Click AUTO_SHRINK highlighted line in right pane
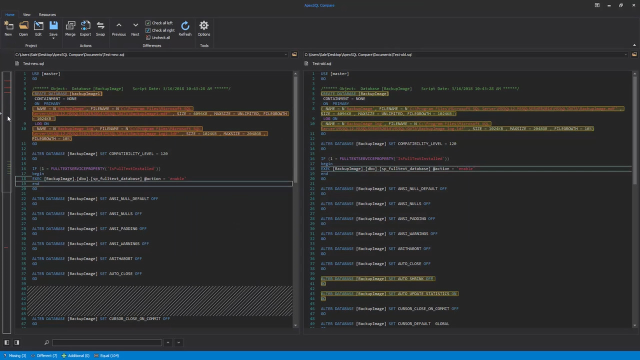The height and width of the screenshot is (360, 640). click(378, 278)
